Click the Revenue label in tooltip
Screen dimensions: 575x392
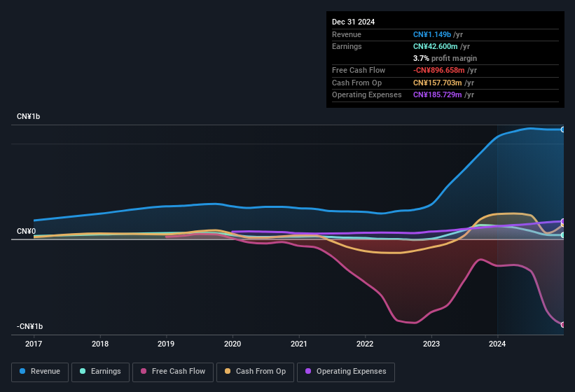[x=347, y=34]
